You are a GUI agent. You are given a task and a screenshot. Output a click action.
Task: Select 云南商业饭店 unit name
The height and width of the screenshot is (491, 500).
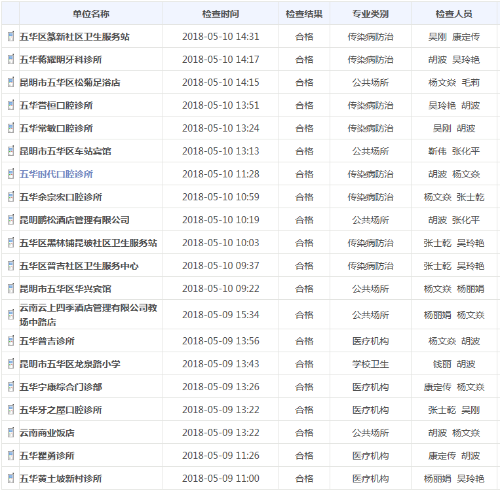(x=47, y=433)
